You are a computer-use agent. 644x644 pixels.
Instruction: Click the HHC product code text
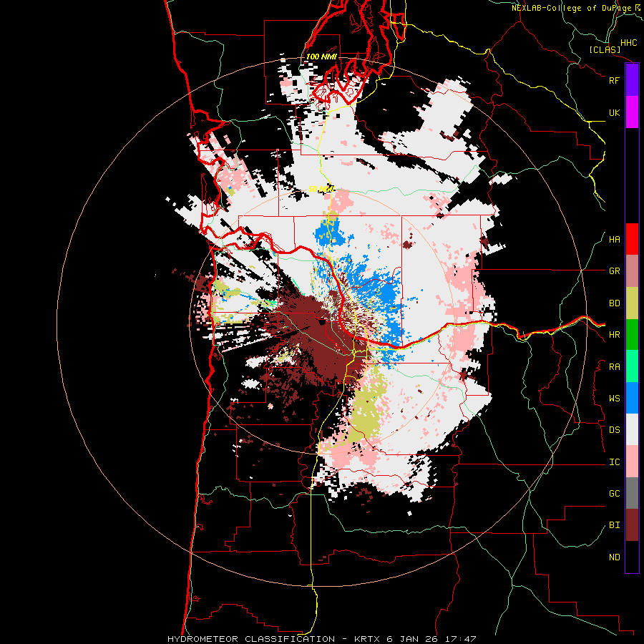click(628, 43)
